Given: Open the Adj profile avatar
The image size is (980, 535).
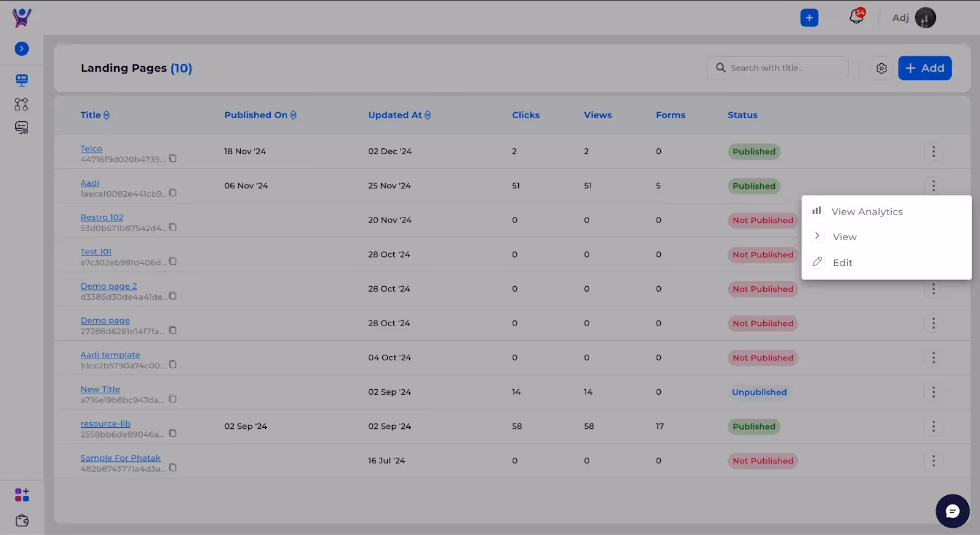Looking at the screenshot, I should click(925, 18).
